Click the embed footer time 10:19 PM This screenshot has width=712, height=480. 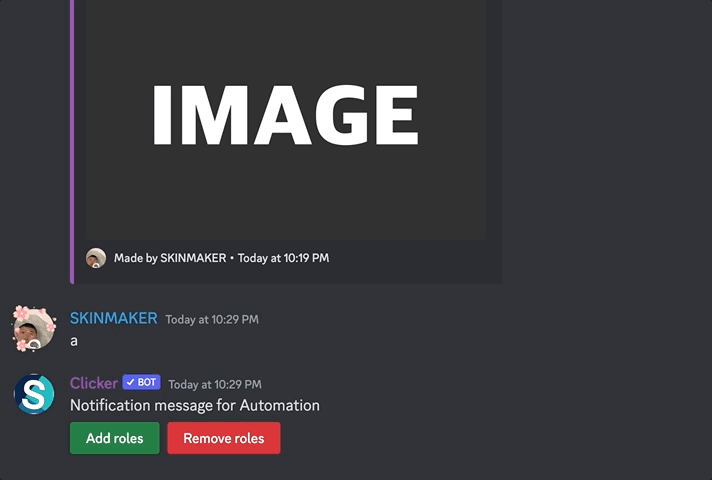tap(283, 258)
